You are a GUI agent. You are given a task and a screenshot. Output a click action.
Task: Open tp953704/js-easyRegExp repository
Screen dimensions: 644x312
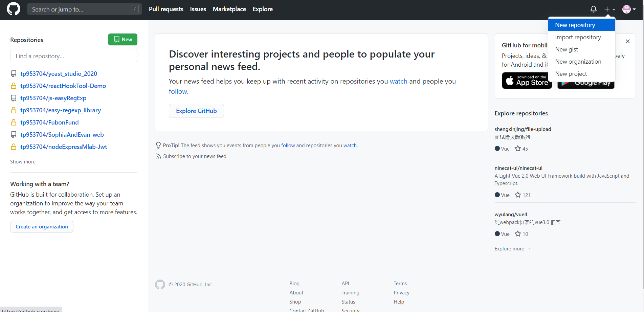[x=53, y=98]
